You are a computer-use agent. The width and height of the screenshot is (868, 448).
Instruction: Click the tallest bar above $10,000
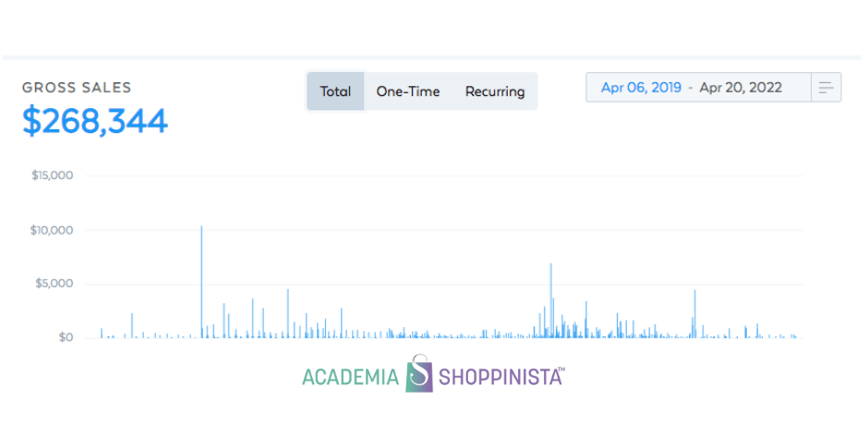click(201, 282)
